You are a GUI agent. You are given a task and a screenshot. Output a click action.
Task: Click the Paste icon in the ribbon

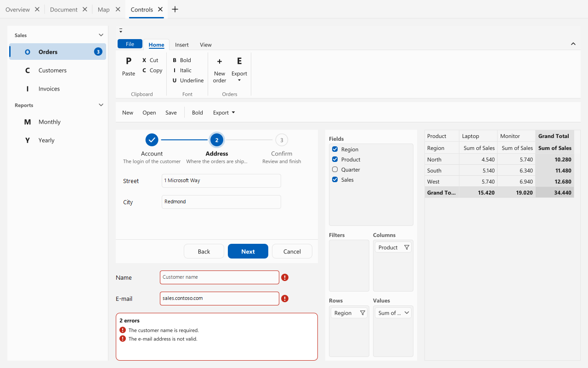pos(129,61)
